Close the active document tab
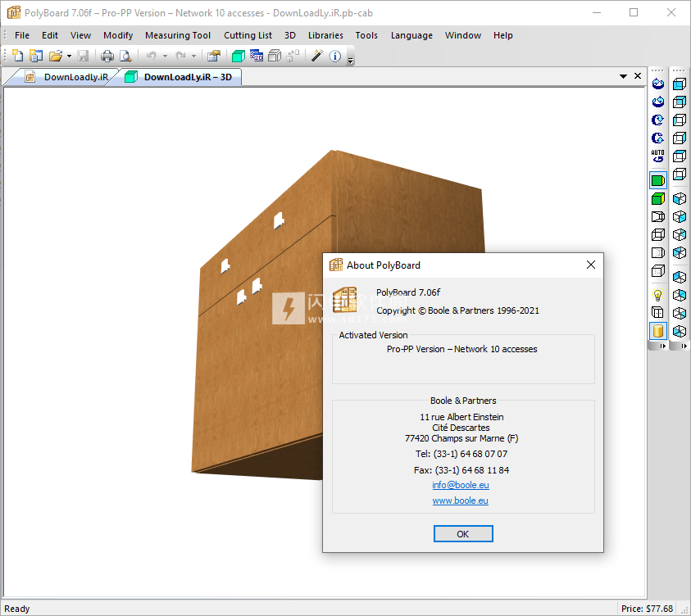This screenshot has width=691, height=616. [x=638, y=75]
